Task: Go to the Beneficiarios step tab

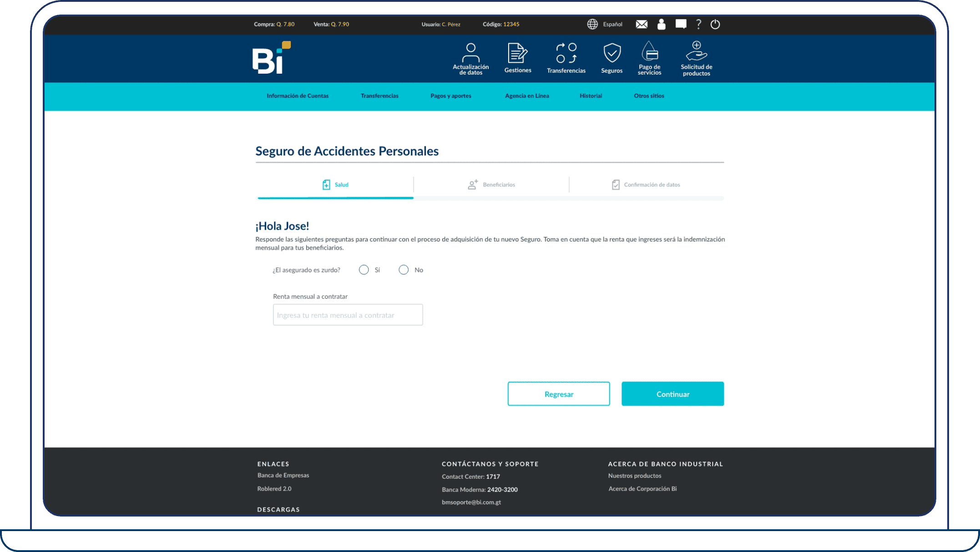Action: tap(491, 185)
